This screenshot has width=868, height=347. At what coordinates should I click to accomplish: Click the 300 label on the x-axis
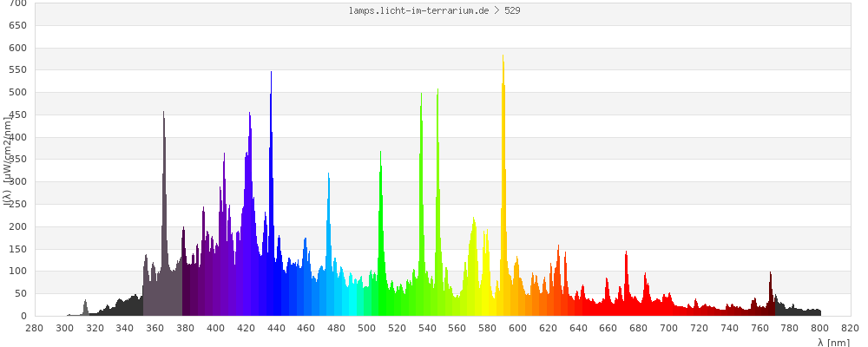pos(64,328)
